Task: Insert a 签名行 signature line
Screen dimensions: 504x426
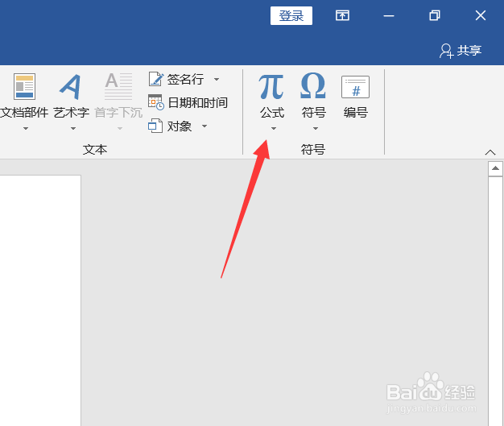Action: pos(176,79)
